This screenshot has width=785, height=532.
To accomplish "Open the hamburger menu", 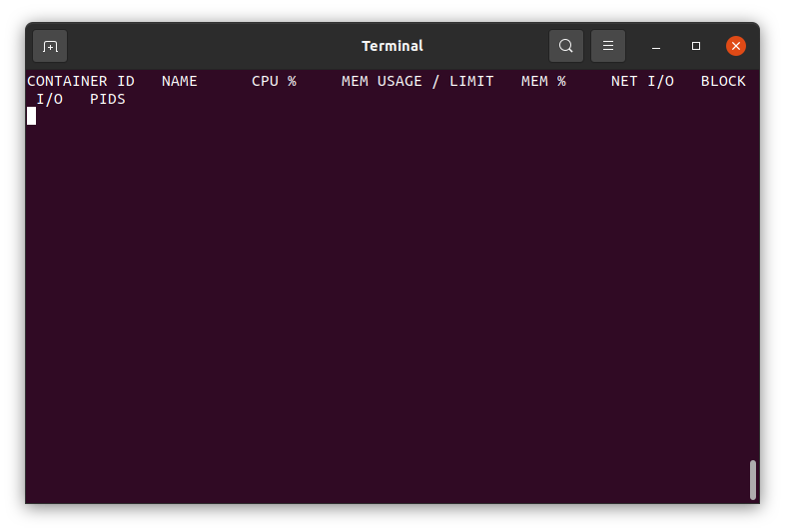I will (608, 46).
